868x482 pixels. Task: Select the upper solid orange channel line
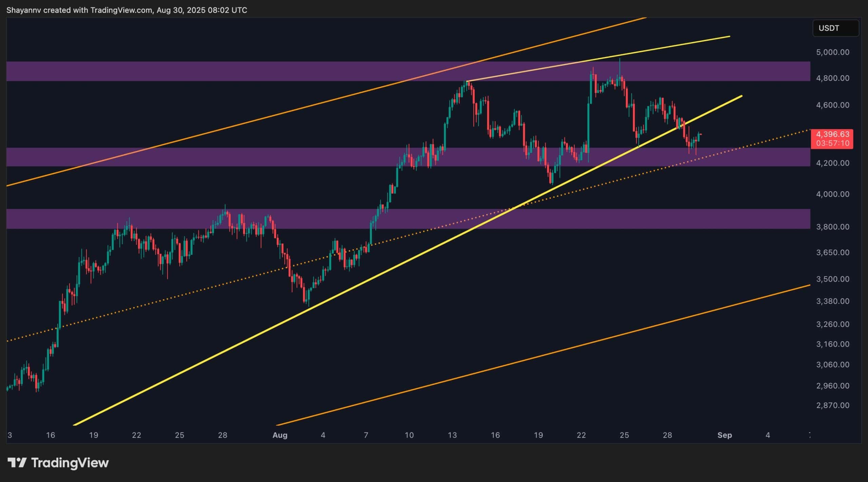point(271,115)
